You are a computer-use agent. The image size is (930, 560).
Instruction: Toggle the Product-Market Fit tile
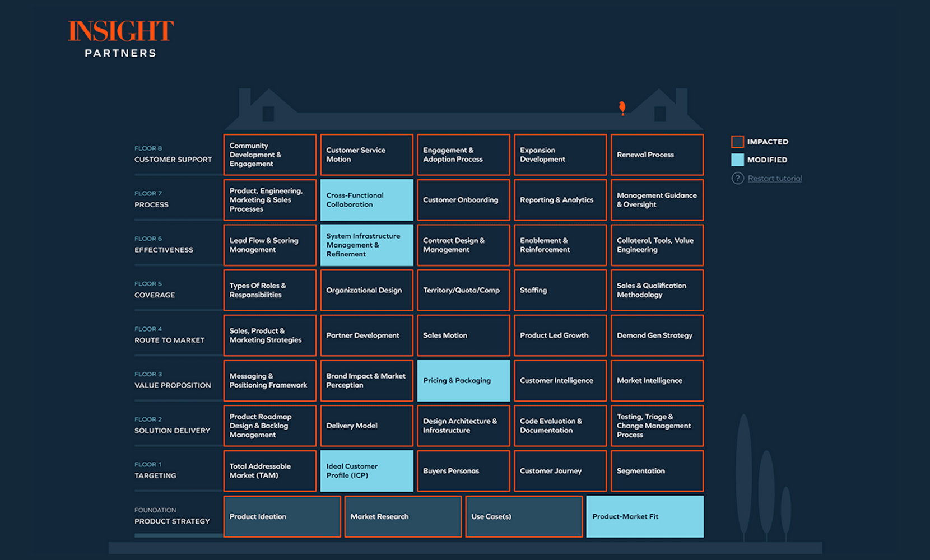(645, 517)
